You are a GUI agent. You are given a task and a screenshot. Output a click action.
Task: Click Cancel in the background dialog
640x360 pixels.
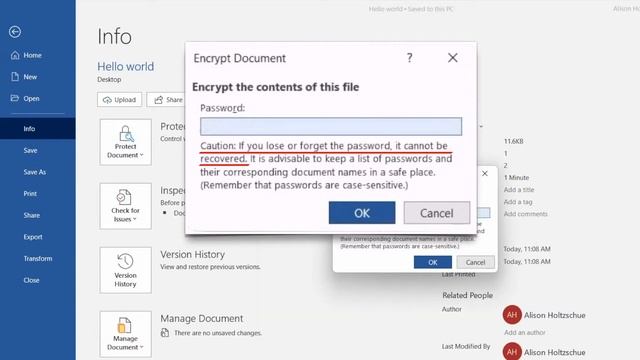pyautogui.click(x=476, y=262)
